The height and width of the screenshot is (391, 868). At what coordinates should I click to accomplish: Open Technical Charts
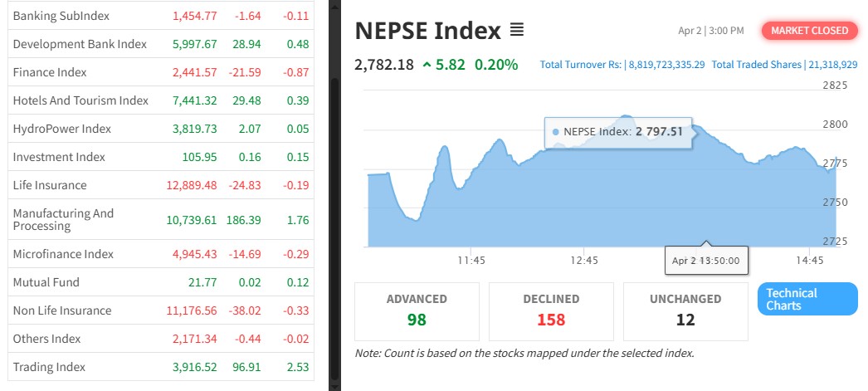pos(807,300)
